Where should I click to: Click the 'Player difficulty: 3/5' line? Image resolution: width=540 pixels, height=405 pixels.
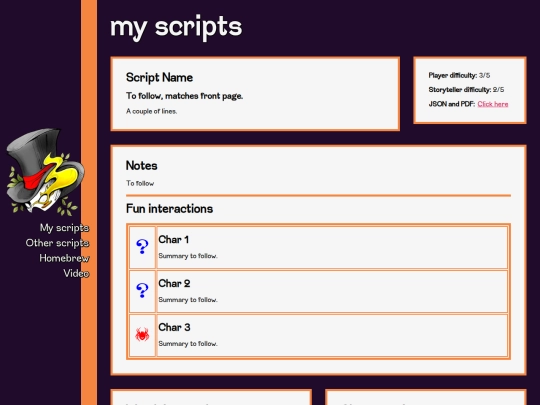click(459, 75)
